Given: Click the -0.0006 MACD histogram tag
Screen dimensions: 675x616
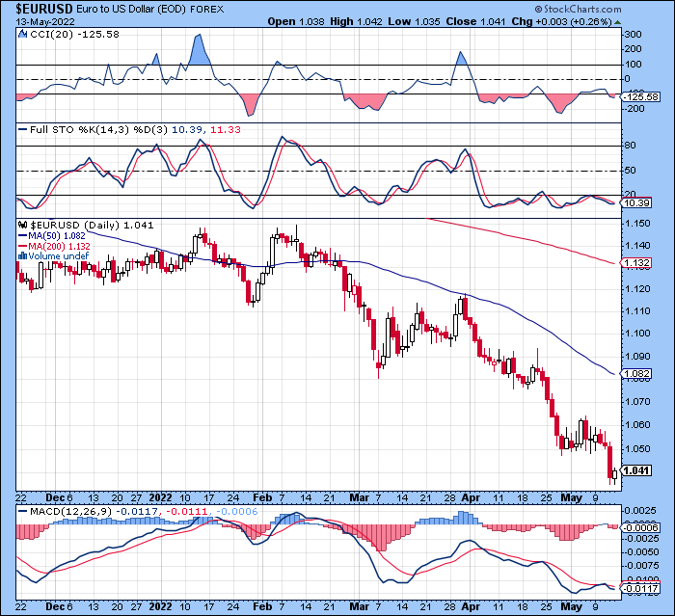Looking at the screenshot, I should click(x=640, y=527).
